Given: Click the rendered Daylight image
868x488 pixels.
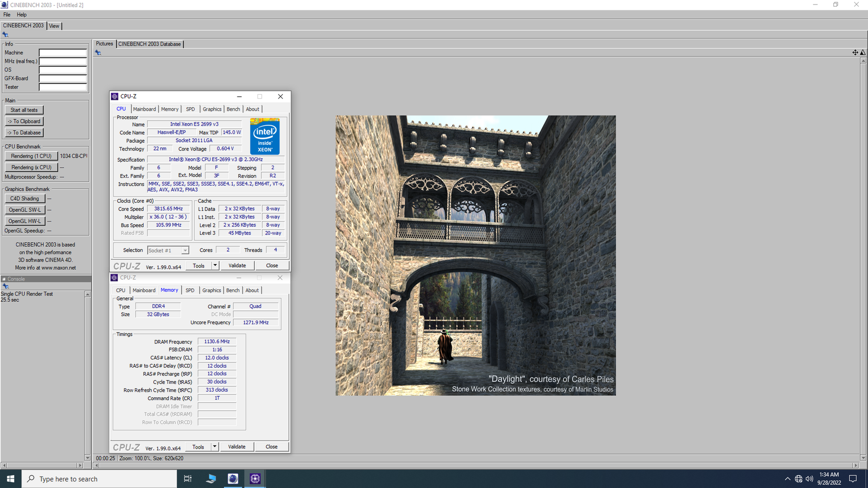Looking at the screenshot, I should pos(476,255).
